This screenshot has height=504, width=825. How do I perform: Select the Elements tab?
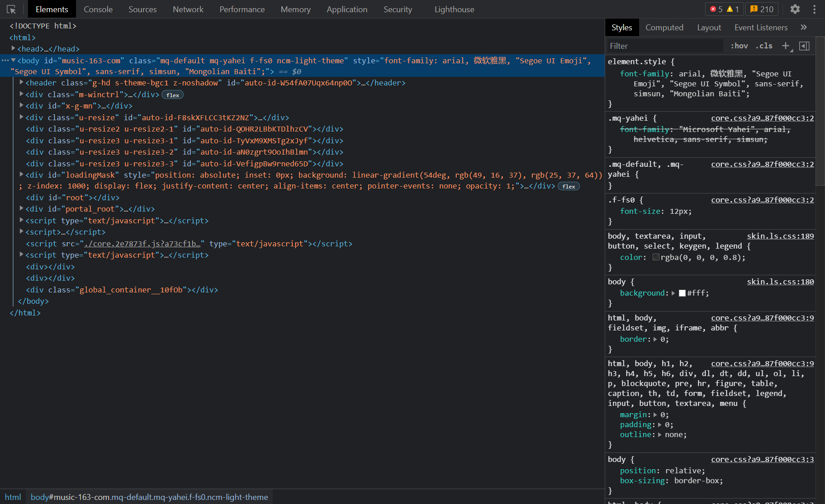tap(52, 9)
